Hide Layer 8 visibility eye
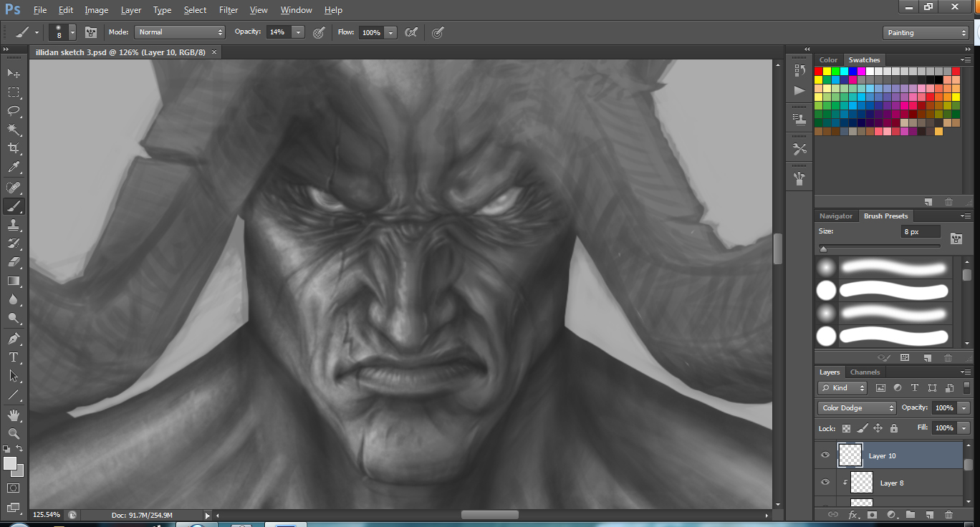Screen dimensions: 980x527 pyautogui.click(x=825, y=483)
